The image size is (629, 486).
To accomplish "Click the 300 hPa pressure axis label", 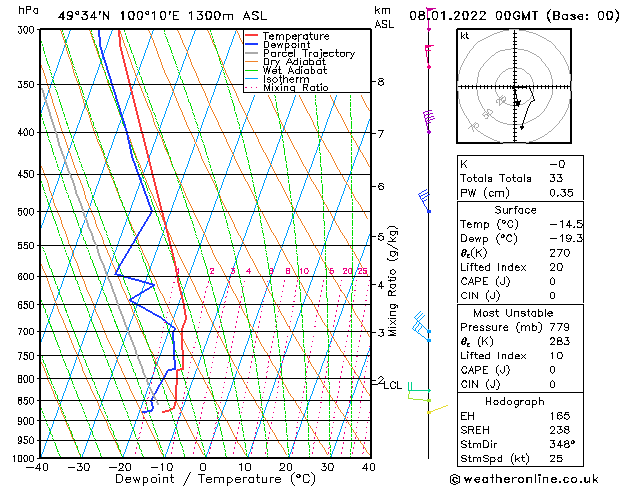I will [x=27, y=30].
